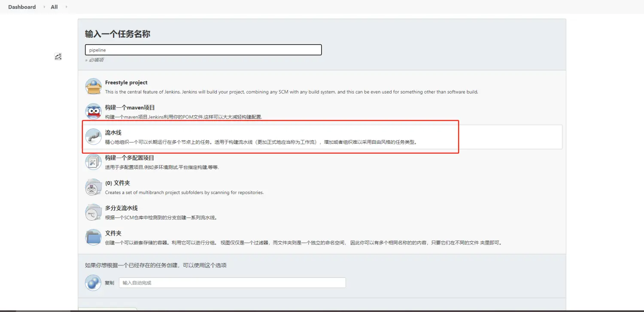Expand the arrow after Dashboard breadcrumb
644x312 pixels.
[44, 7]
